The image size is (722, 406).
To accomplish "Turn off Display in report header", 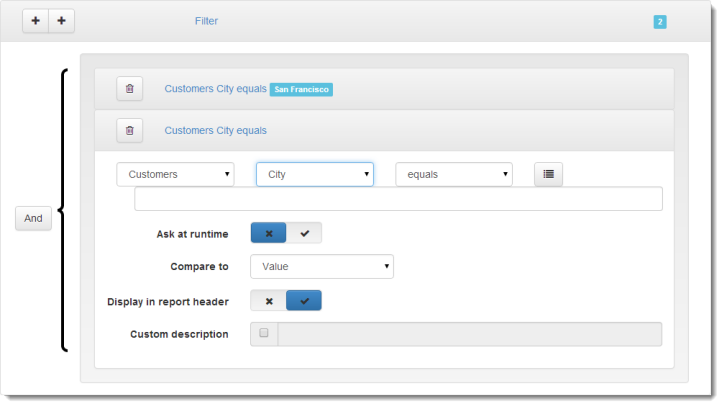I will coord(268,300).
